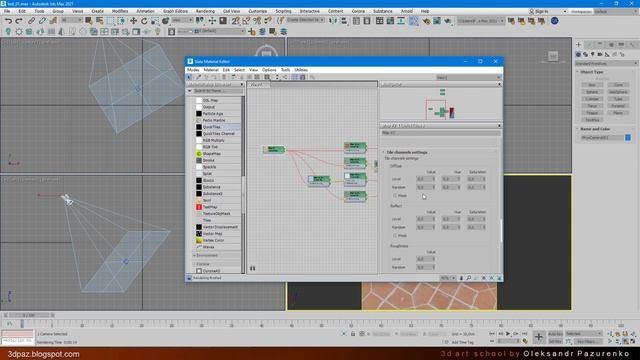Click the Rectangular Selection Region icon

(x=111, y=20)
